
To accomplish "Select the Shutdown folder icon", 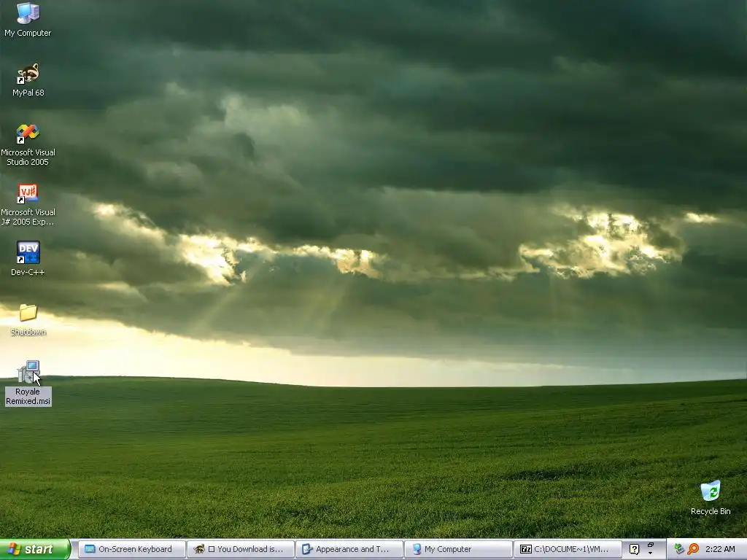I will [28, 320].
